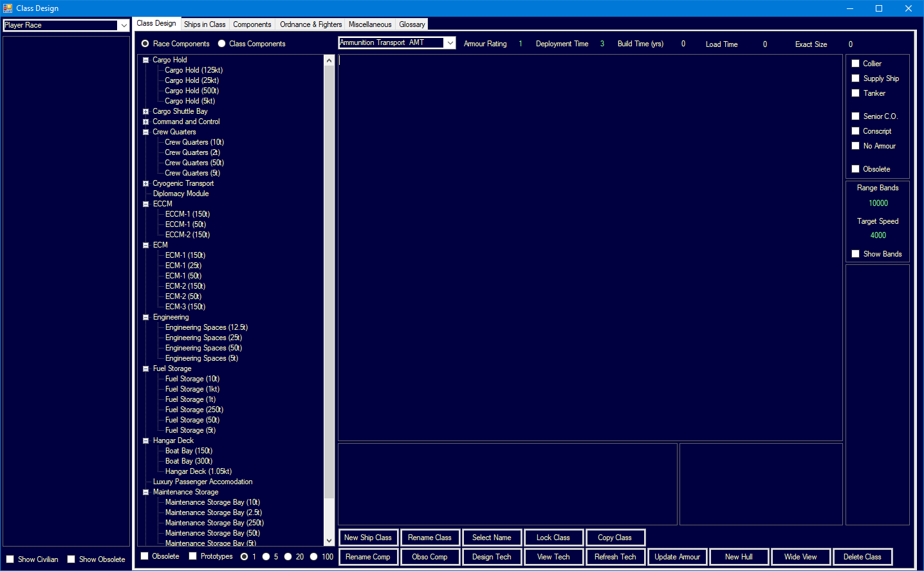Viewport: 924px width, 571px height.
Task: Open the Ammunition Transport AMT hull dropdown
Action: pos(450,43)
